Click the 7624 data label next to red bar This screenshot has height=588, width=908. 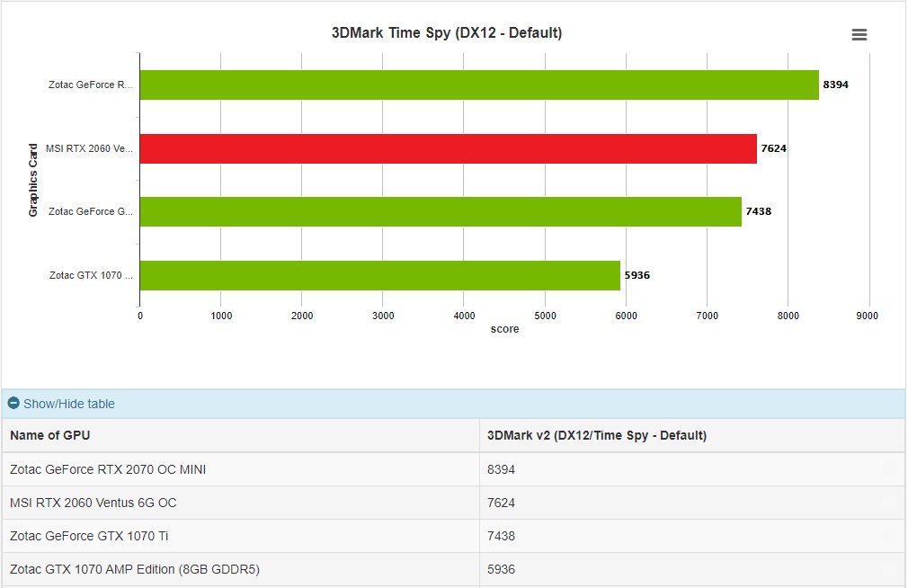773,148
